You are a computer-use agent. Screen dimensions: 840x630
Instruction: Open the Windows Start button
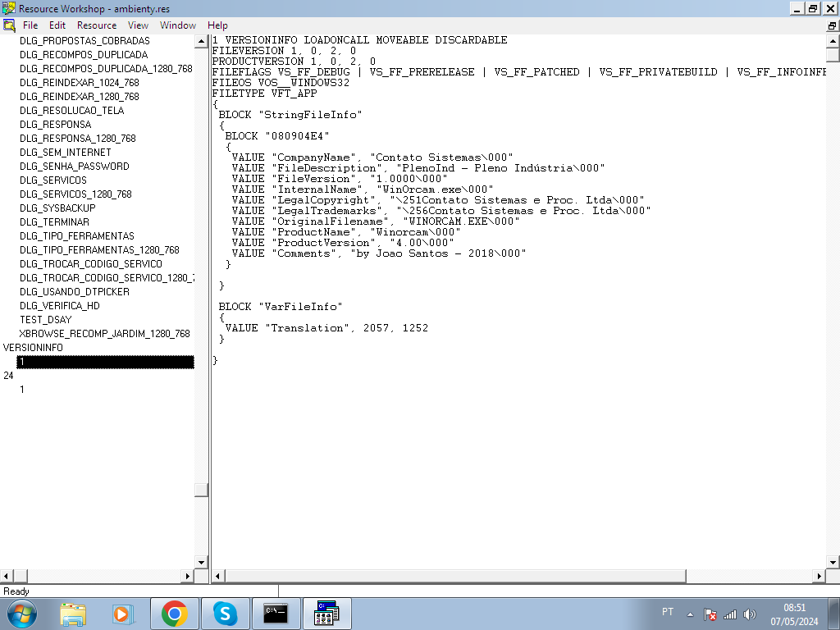click(x=22, y=614)
